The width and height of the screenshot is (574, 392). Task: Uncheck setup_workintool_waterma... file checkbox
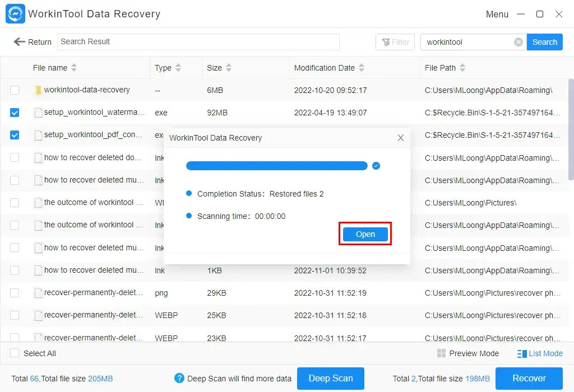click(15, 113)
